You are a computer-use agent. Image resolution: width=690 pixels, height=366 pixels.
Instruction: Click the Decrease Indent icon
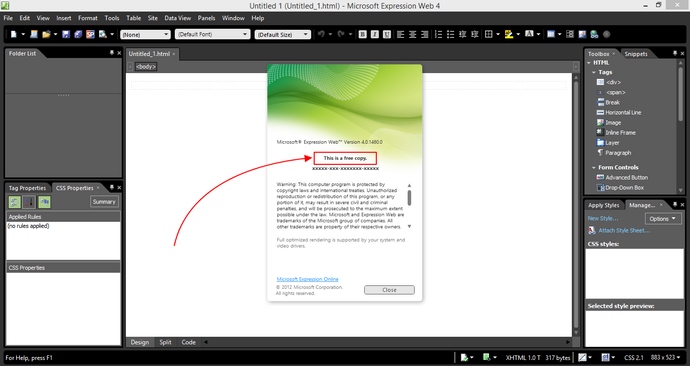tap(462, 34)
